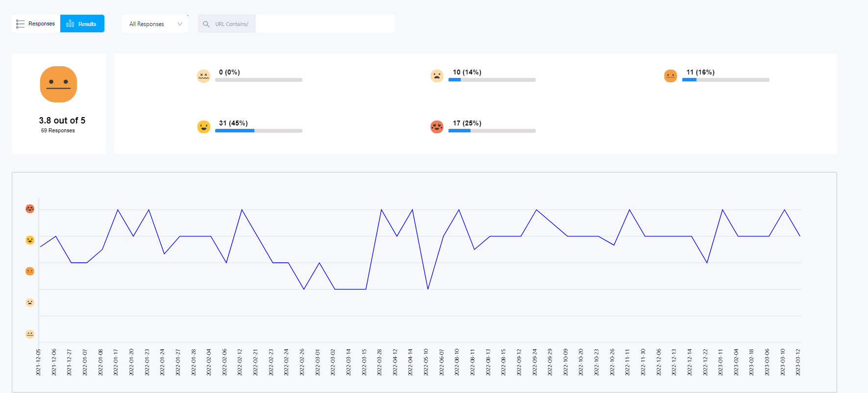This screenshot has width=868, height=393.
Task: Click the 2022-02-12 date label on x-axis
Action: click(x=240, y=363)
